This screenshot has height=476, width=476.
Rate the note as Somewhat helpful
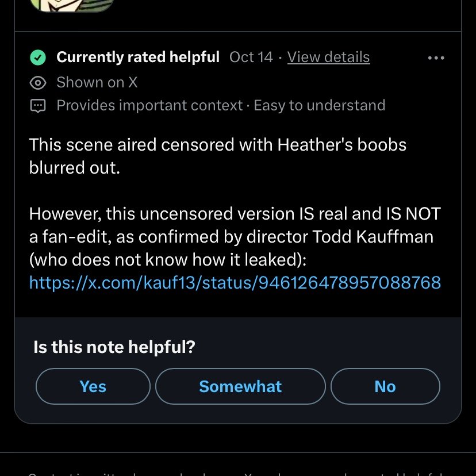point(240,386)
